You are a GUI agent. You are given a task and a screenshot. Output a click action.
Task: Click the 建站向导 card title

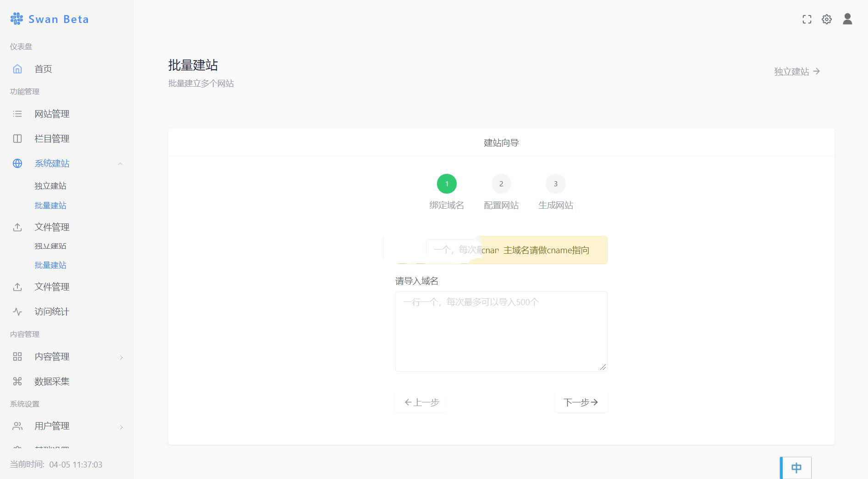[x=501, y=143]
